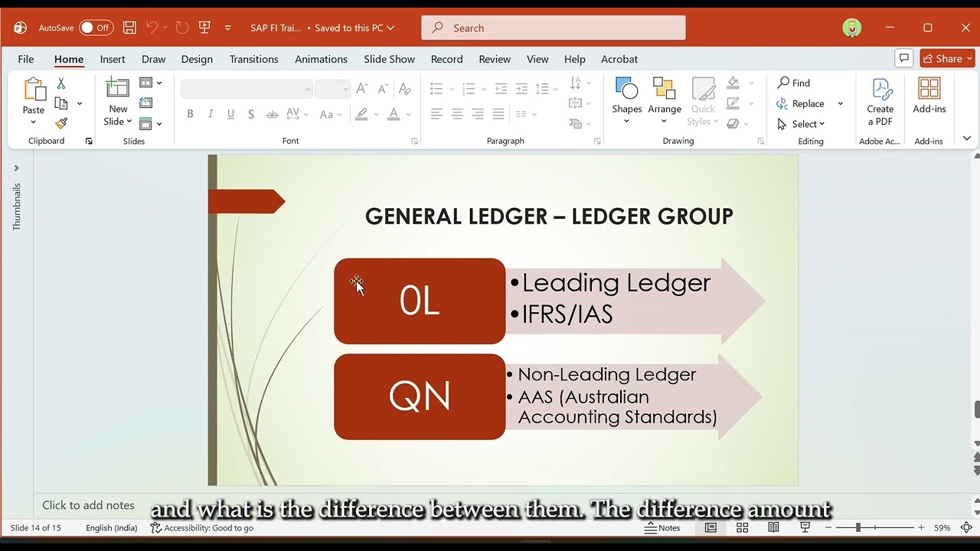Toggle Align Right paragraph

point(478,114)
